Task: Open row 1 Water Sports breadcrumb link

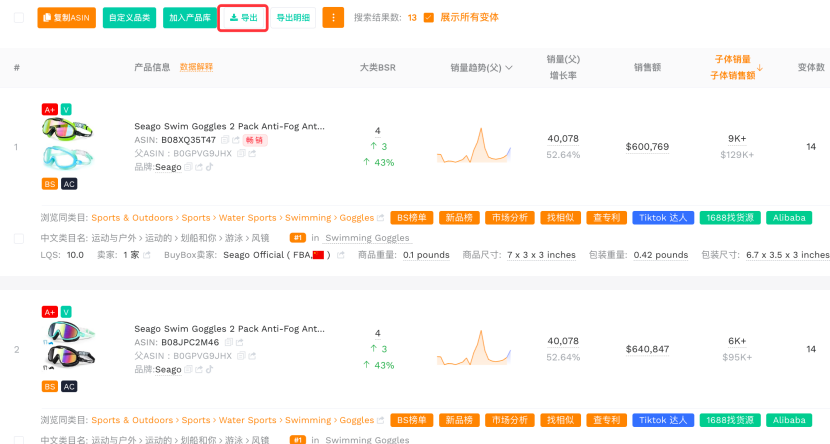Action: [247, 218]
